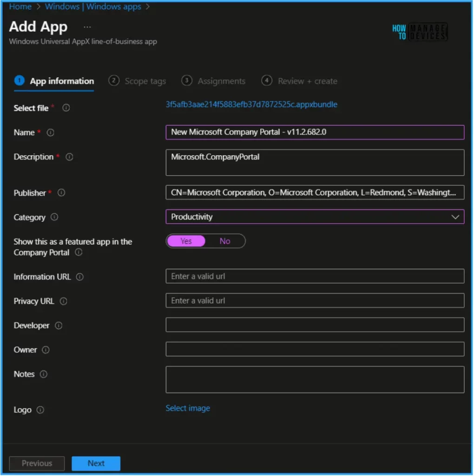Open the Category dropdown showing Productivity
Screen dimensions: 474x476
click(x=315, y=217)
